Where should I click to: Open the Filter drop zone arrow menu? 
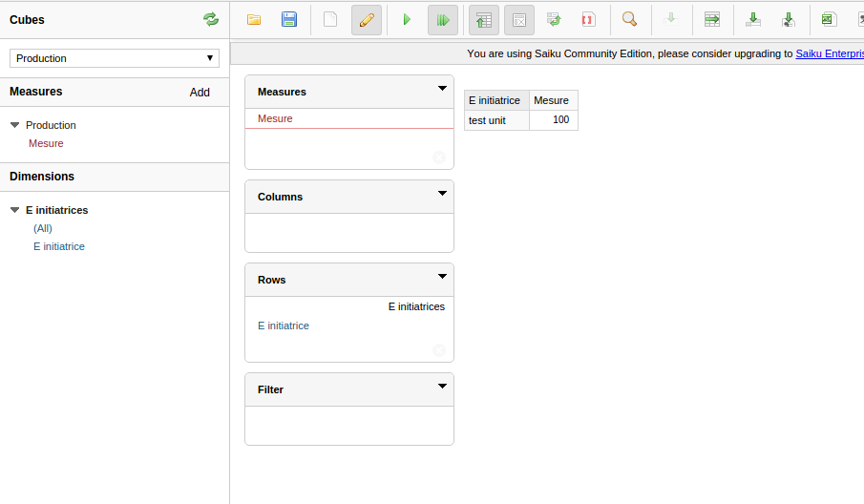click(x=442, y=387)
